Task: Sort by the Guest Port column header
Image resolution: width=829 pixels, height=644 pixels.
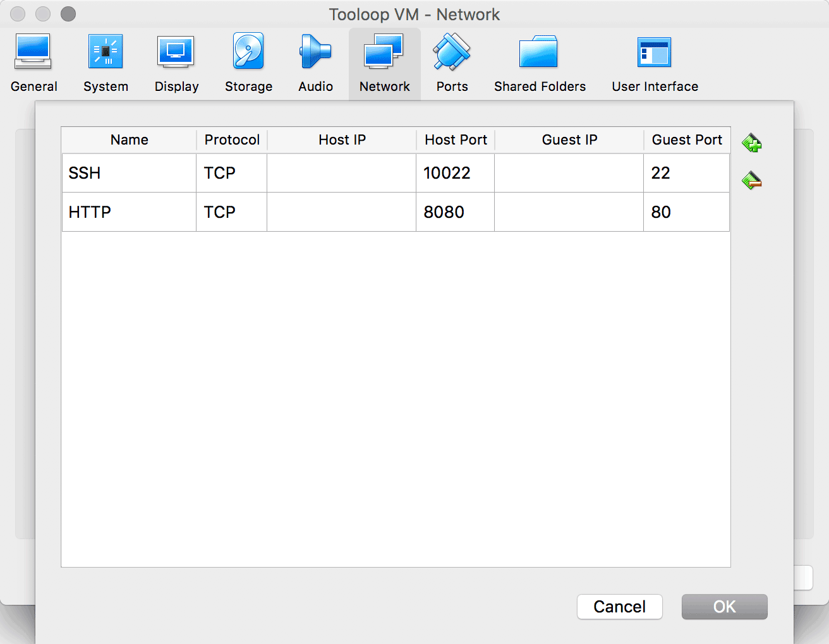Action: pos(687,140)
